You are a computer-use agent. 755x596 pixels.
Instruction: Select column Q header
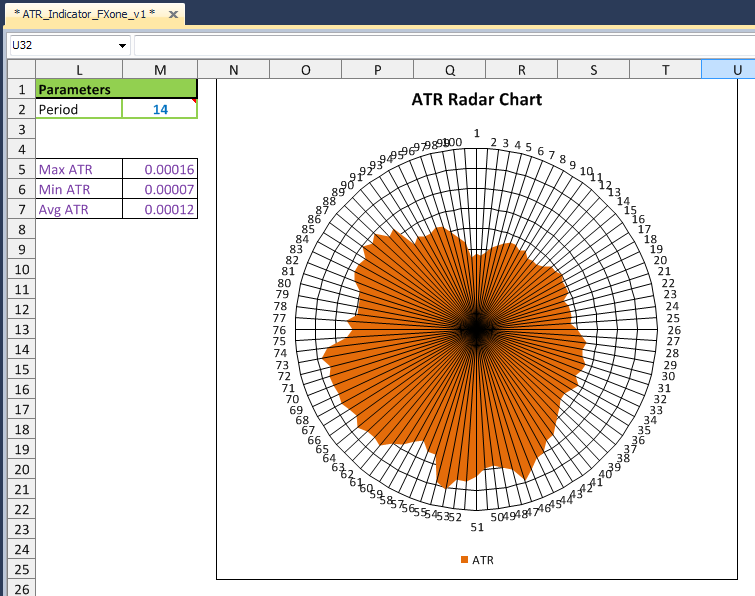pyautogui.click(x=449, y=69)
